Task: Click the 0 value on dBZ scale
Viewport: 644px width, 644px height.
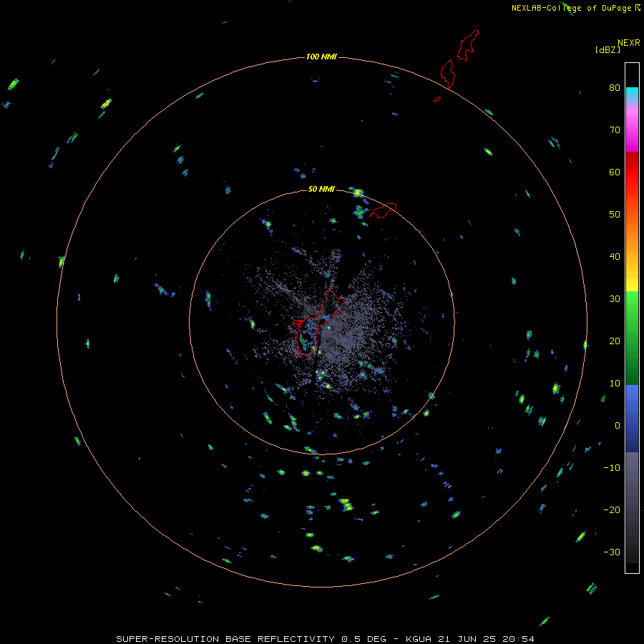Action: pos(618,426)
